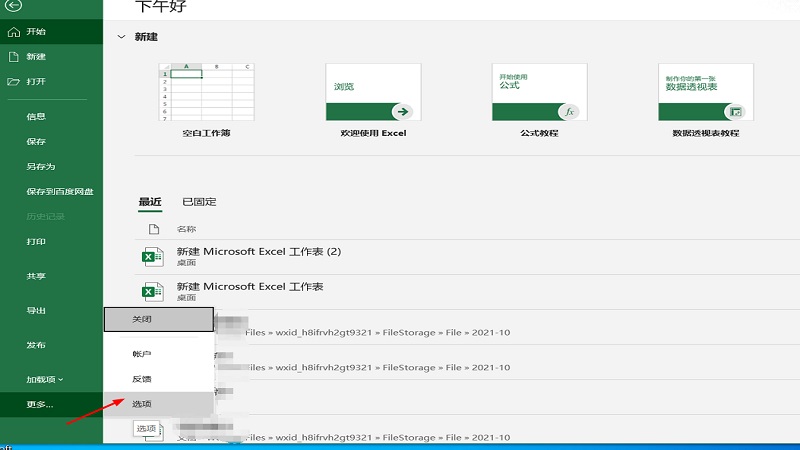Select 打开 in the left sidebar
Viewport: 800px width, 450px height.
click(51, 82)
